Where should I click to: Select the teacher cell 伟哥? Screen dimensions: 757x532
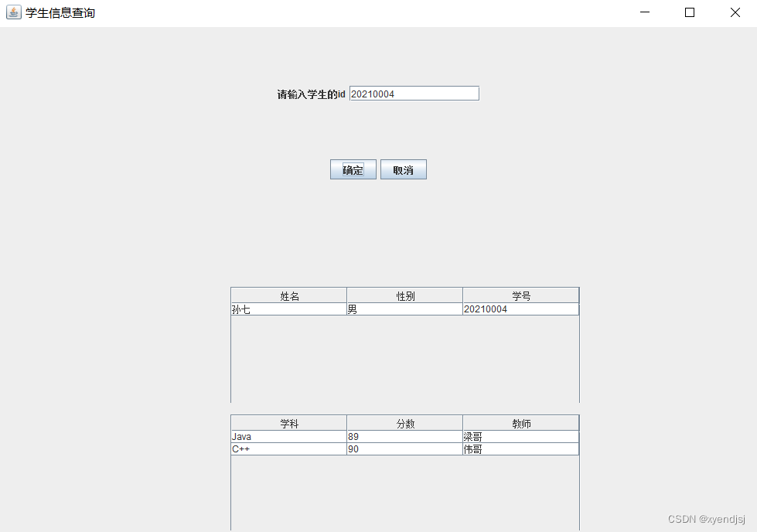[520, 449]
